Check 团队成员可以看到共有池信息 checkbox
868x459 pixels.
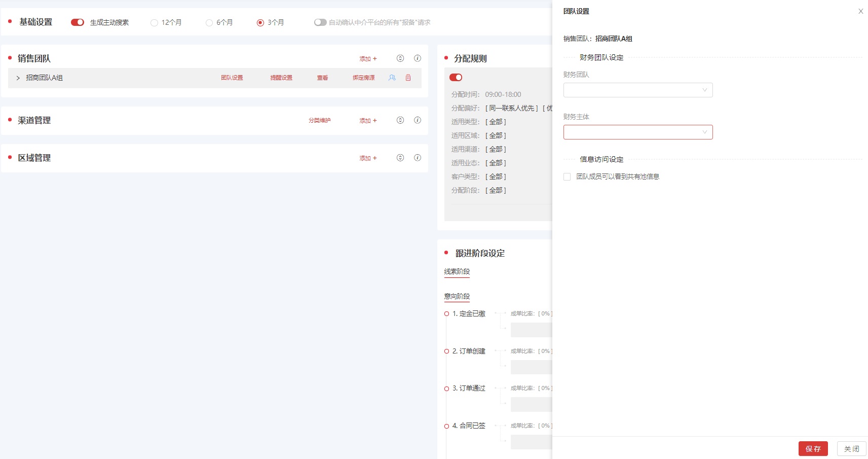click(567, 176)
